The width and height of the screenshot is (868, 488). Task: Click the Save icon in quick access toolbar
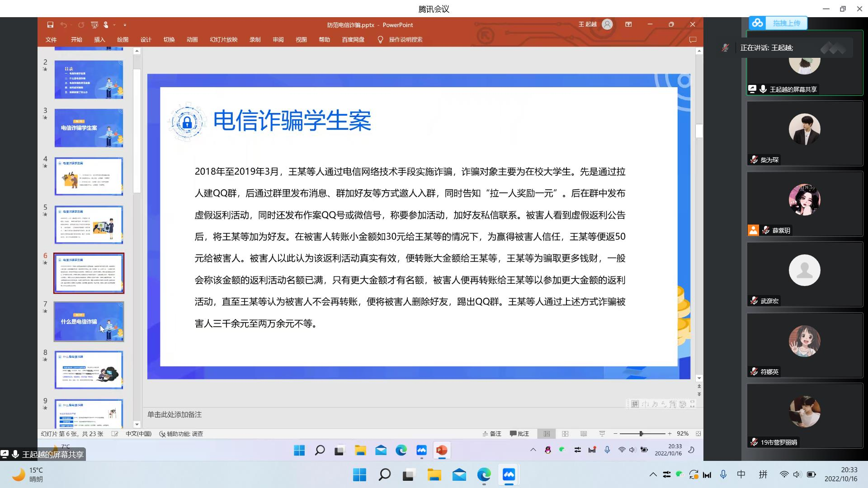(x=50, y=25)
